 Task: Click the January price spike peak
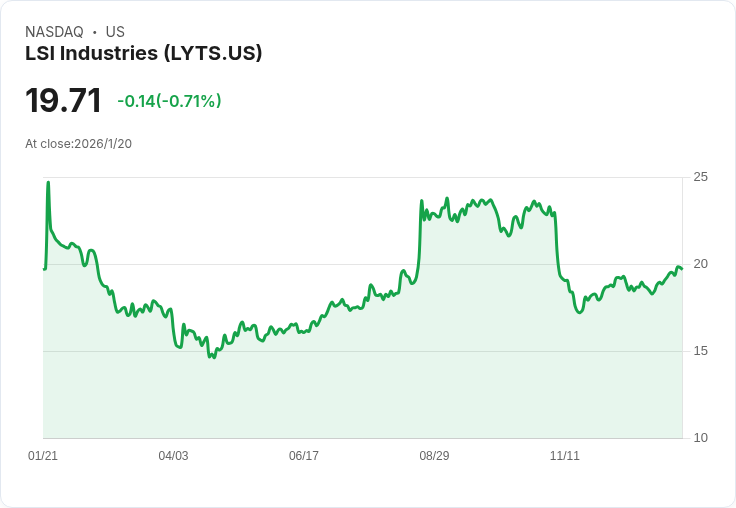click(x=48, y=183)
